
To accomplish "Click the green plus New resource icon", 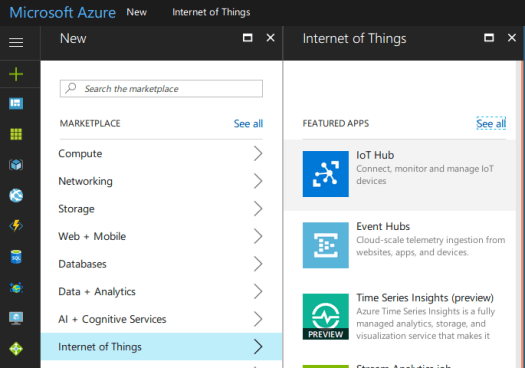I will tap(16, 74).
